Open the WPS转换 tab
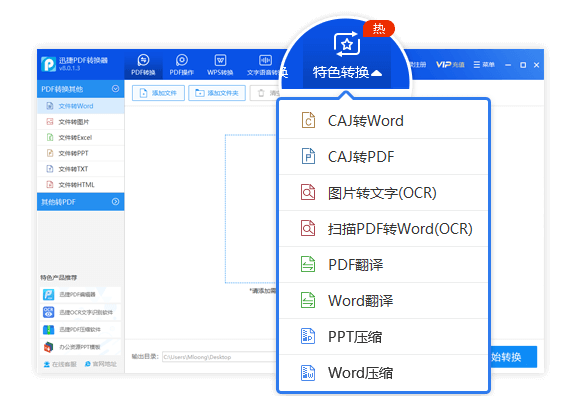Image resolution: width=579 pixels, height=396 pixels. click(x=220, y=65)
